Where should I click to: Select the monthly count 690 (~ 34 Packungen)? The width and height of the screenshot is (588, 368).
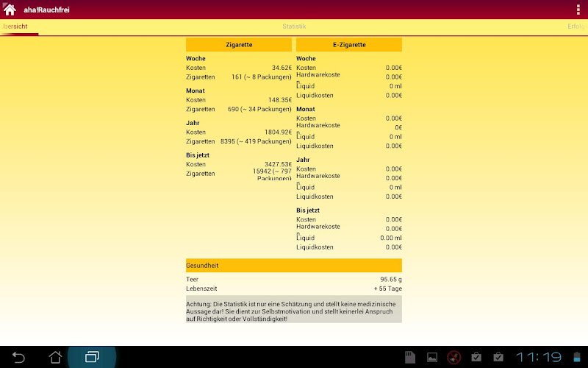259,109
